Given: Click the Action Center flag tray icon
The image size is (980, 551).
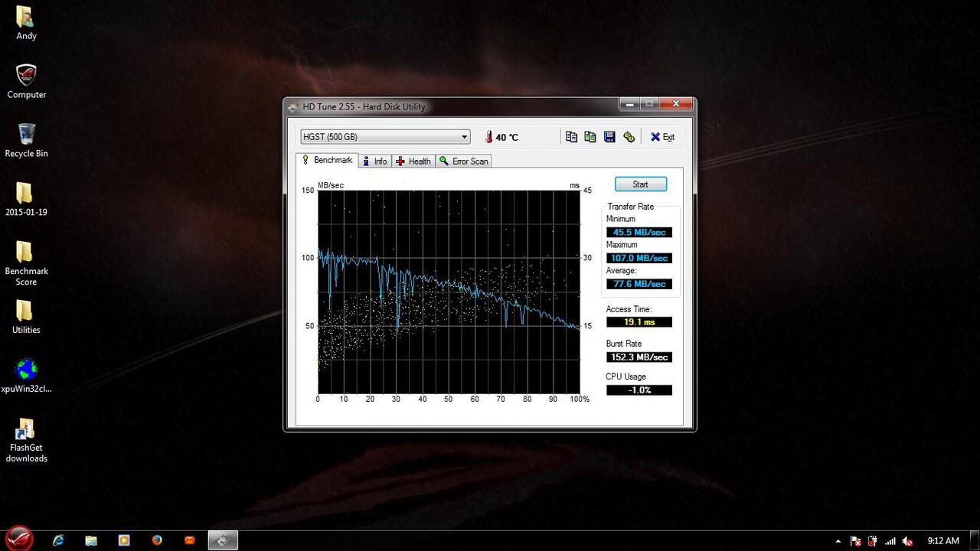Looking at the screenshot, I should pos(856,541).
